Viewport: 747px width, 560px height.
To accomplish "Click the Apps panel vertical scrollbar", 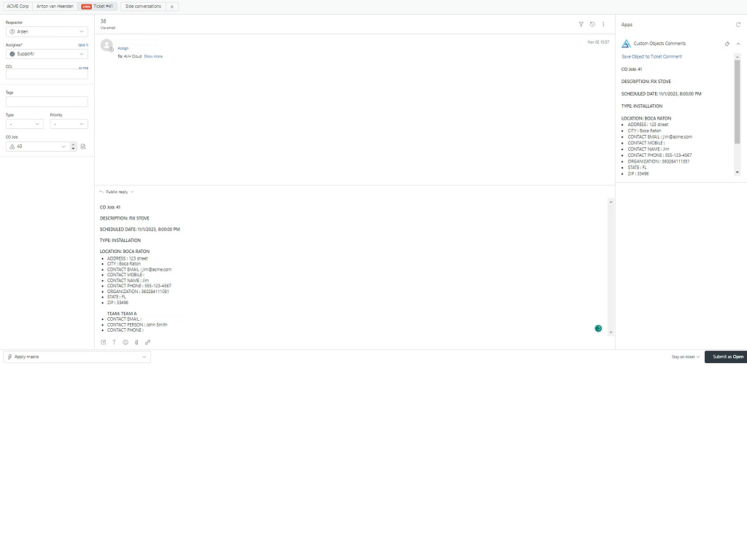I will [737, 102].
